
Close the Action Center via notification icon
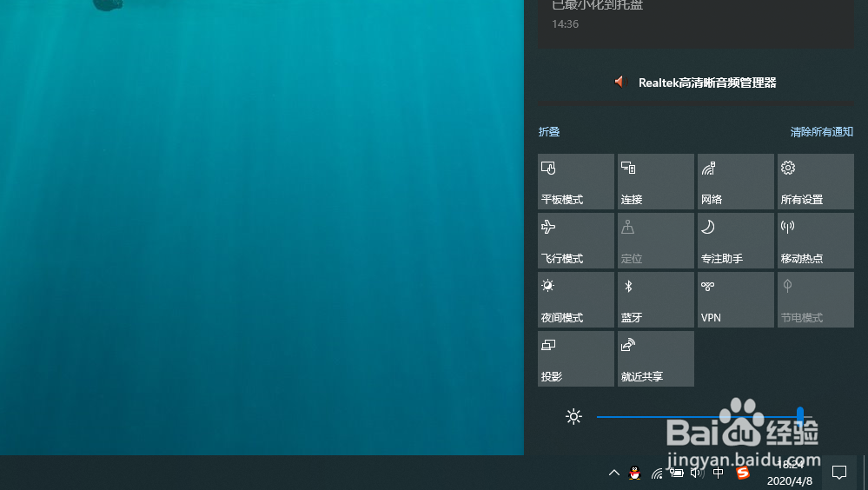[x=839, y=473]
